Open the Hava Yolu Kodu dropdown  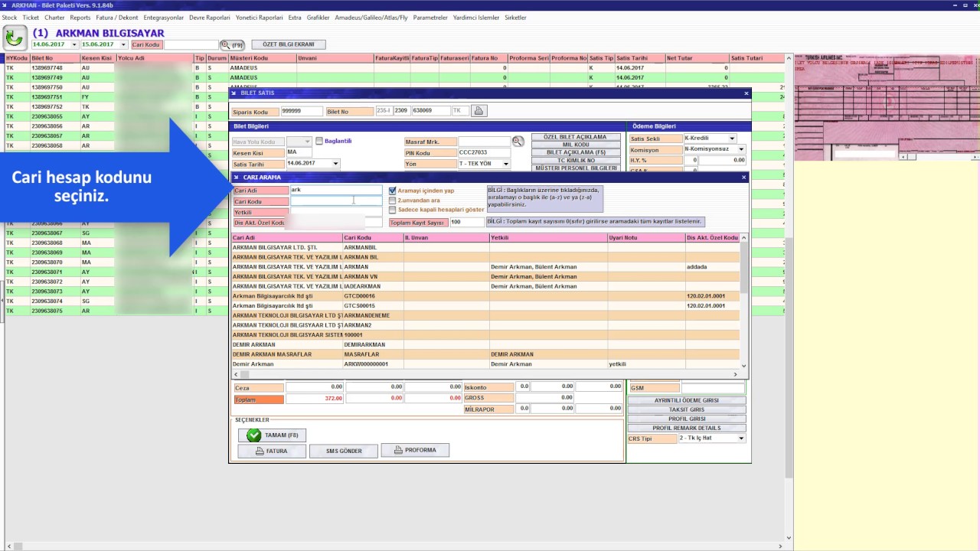pyautogui.click(x=308, y=142)
